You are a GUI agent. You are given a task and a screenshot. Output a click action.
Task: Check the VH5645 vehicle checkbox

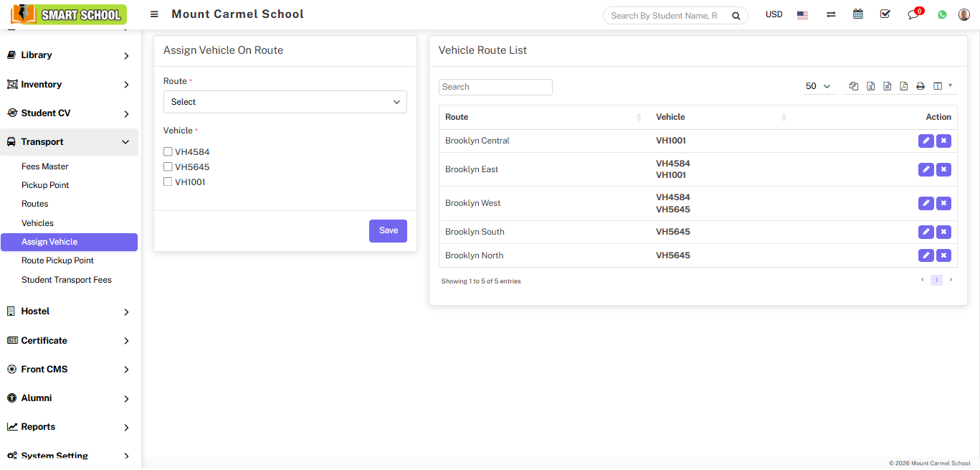click(x=168, y=166)
